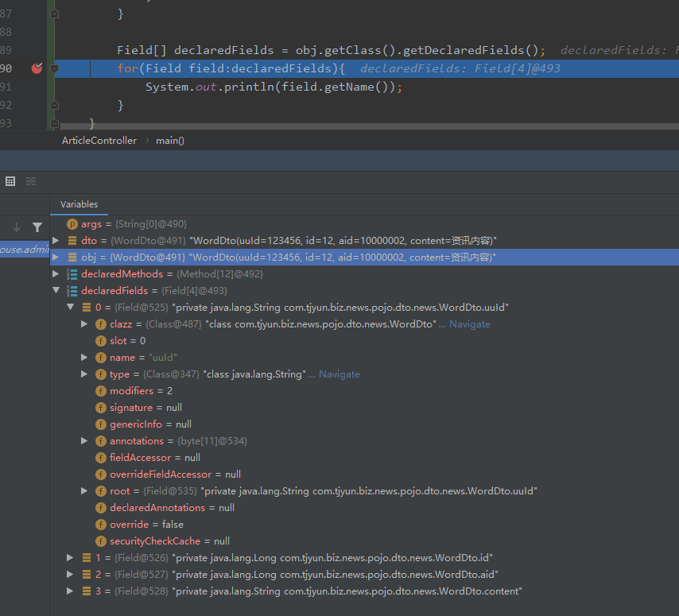The width and height of the screenshot is (679, 616).
Task: Click the field icon beside fieldAccessor
Action: (x=101, y=458)
